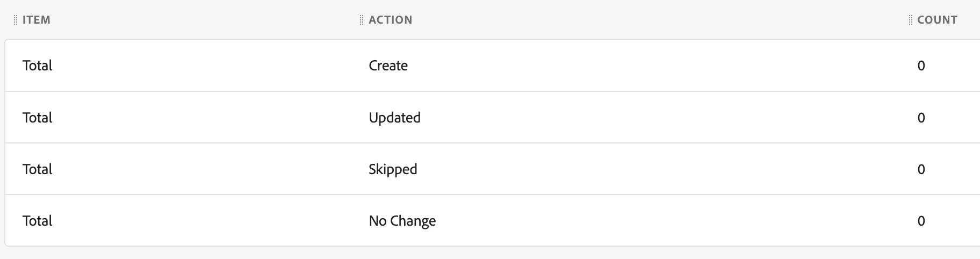Viewport: 980px width, 259px height.
Task: Click the No Change action cell
Action: coord(402,221)
